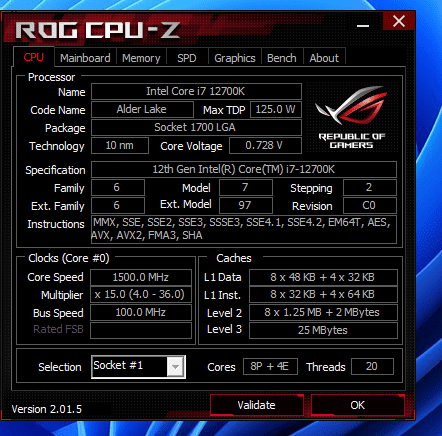Viewport: 442px width, 436px height.
Task: Click the 1500.0 MHz core speed value
Action: pos(141,277)
